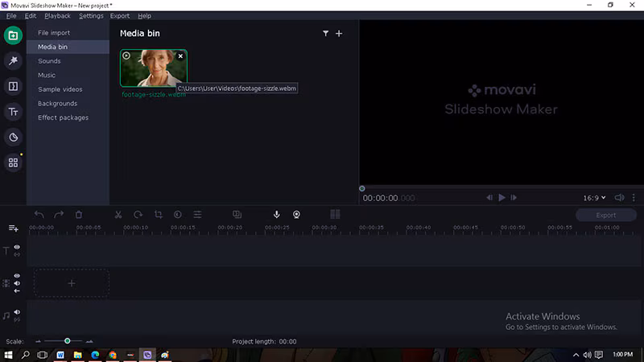Mute the video track speaker icon

tap(17, 283)
